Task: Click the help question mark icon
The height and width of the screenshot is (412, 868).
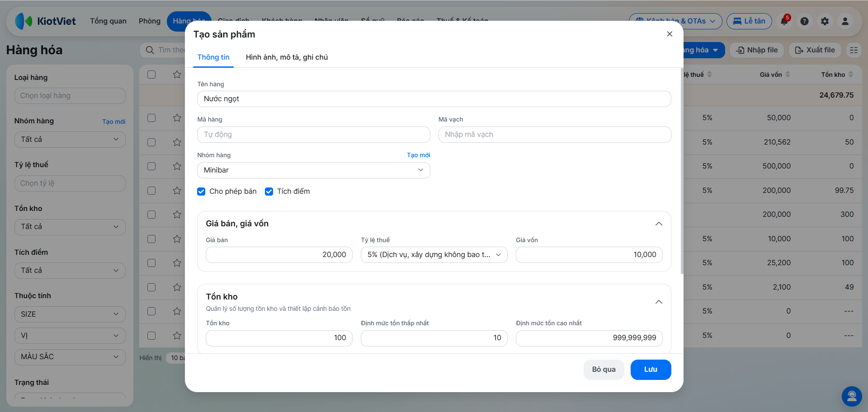Action: (x=804, y=21)
